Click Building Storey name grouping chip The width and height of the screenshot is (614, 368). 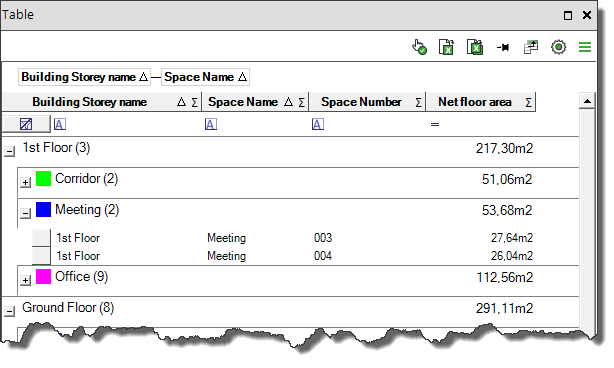click(x=85, y=77)
